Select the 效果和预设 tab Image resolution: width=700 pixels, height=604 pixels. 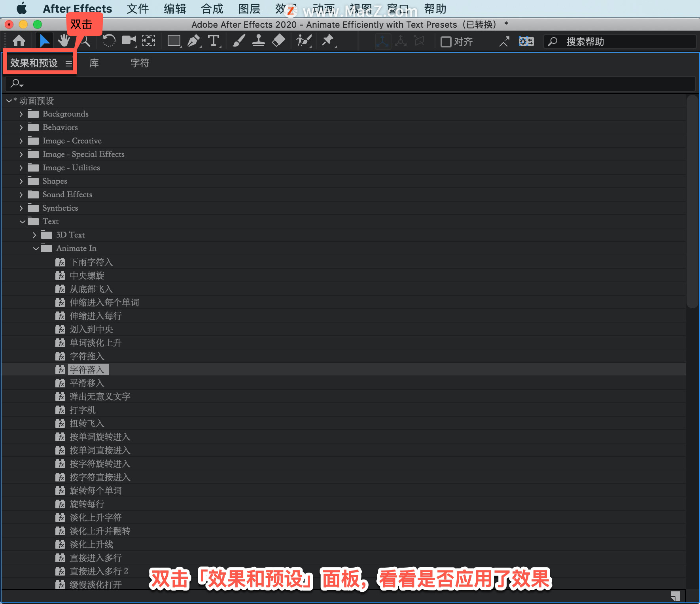point(34,63)
